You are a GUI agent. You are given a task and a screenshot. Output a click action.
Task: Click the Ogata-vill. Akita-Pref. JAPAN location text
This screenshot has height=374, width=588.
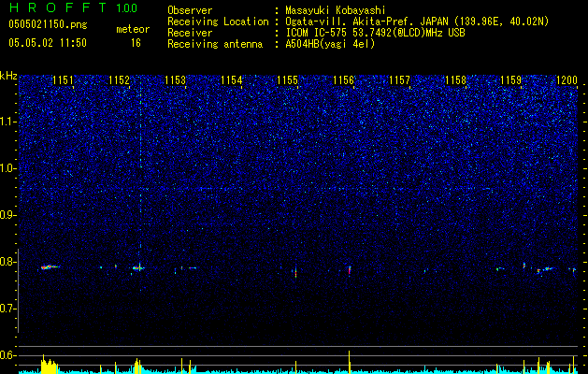click(x=417, y=22)
